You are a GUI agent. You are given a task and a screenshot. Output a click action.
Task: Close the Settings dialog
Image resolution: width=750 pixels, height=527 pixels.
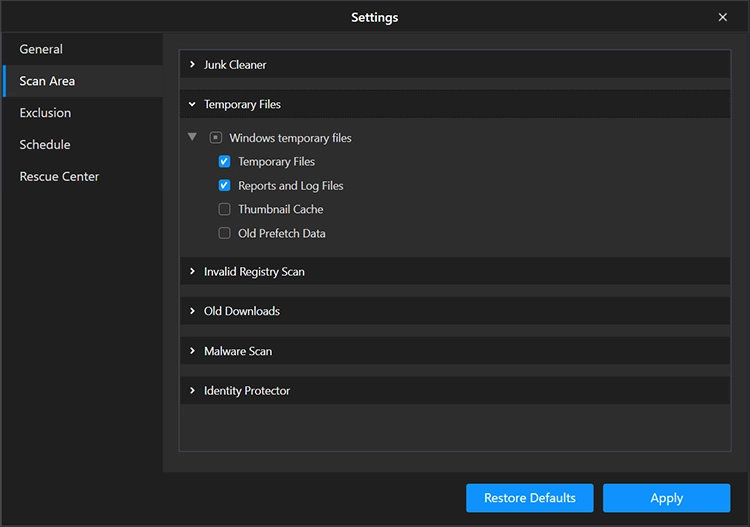(x=723, y=17)
